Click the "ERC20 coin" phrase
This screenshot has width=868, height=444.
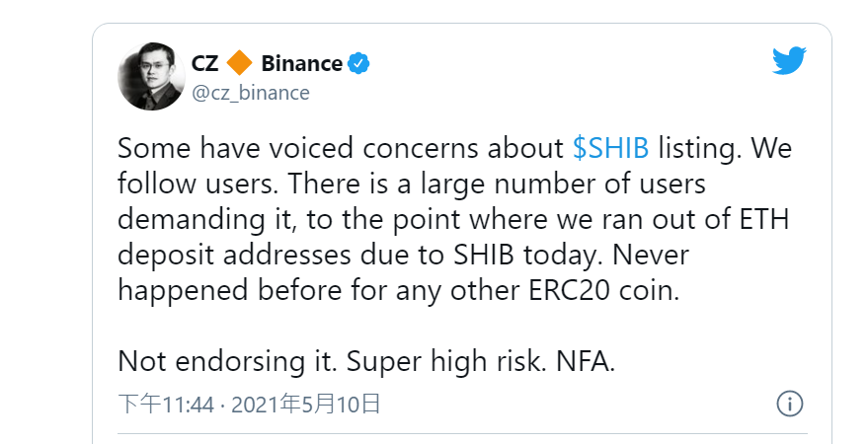pos(604,291)
